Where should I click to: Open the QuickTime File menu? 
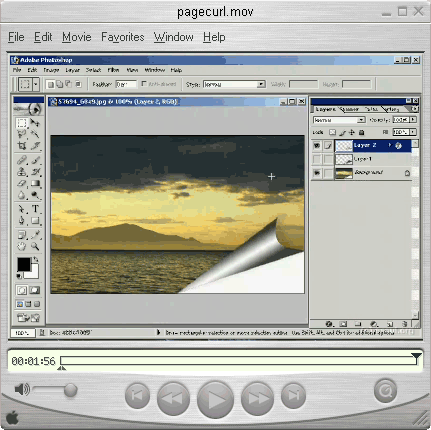click(16, 37)
